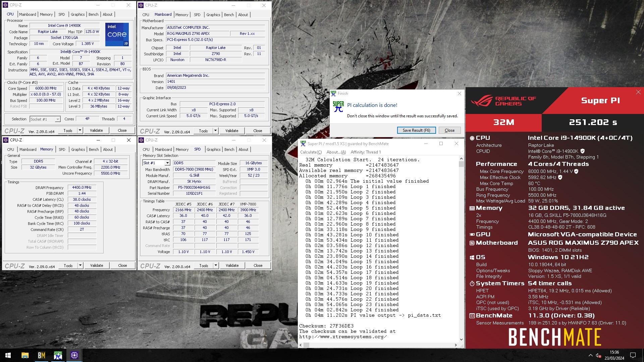Click the DRAM Frequency 4400.0 MHz field
The image size is (644, 362).
82,187
